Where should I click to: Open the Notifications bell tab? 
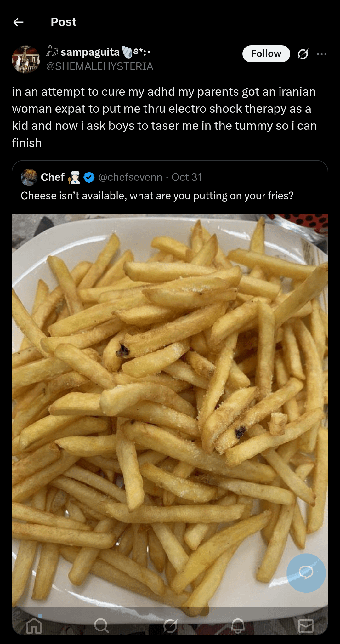238,625
